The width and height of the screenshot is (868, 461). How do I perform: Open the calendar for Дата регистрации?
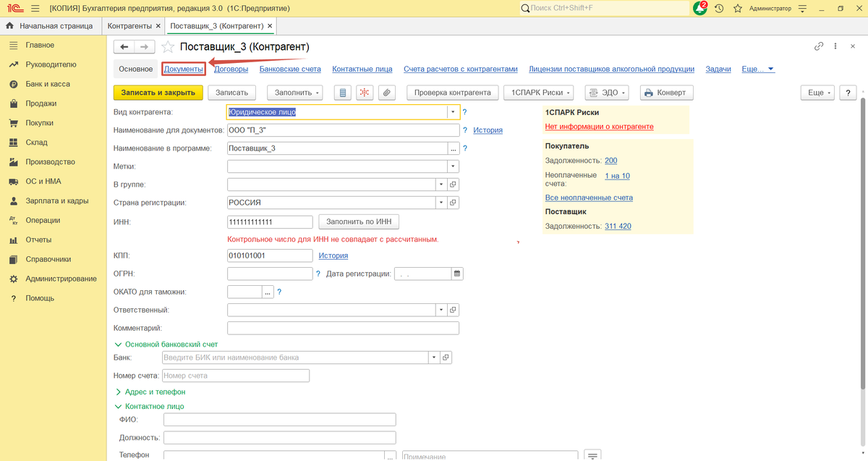[x=456, y=274]
